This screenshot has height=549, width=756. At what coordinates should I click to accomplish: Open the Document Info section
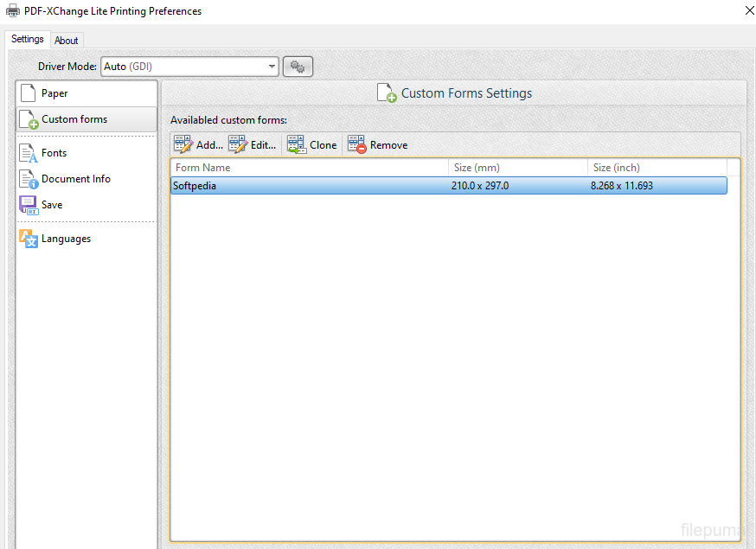[75, 179]
